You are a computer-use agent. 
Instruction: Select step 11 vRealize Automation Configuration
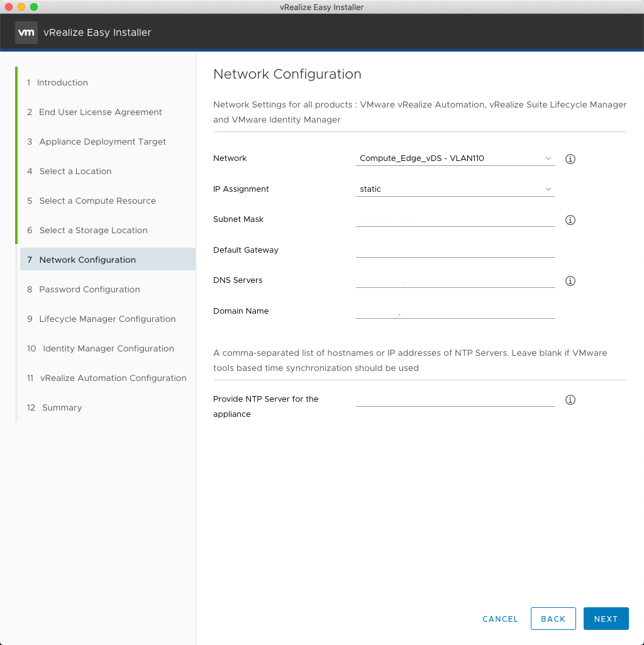[107, 378]
